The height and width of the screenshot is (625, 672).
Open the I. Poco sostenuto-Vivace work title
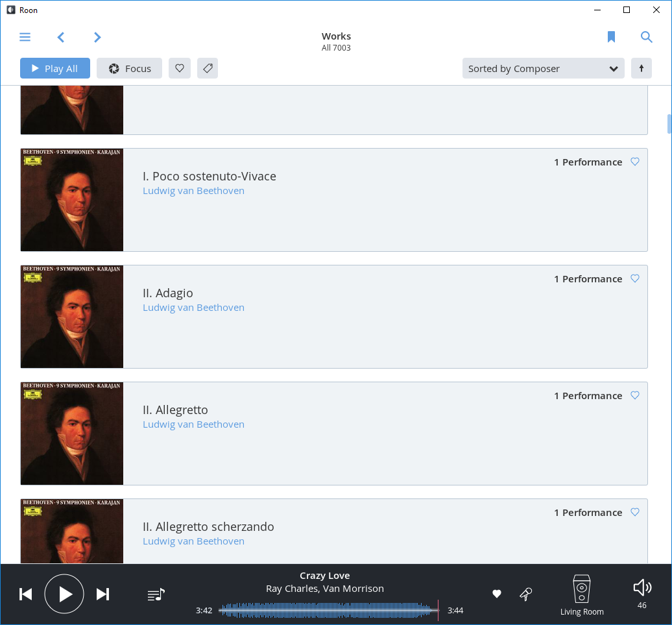209,176
